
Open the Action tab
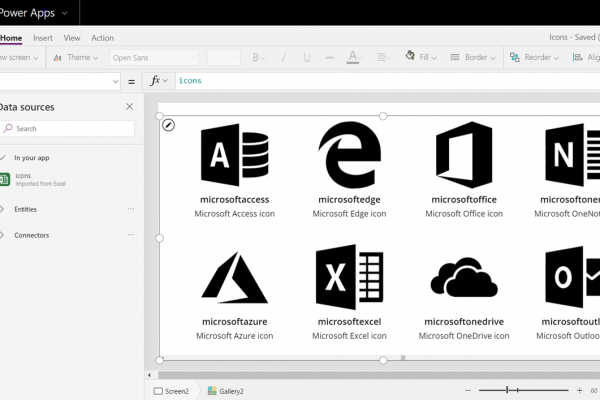click(102, 38)
